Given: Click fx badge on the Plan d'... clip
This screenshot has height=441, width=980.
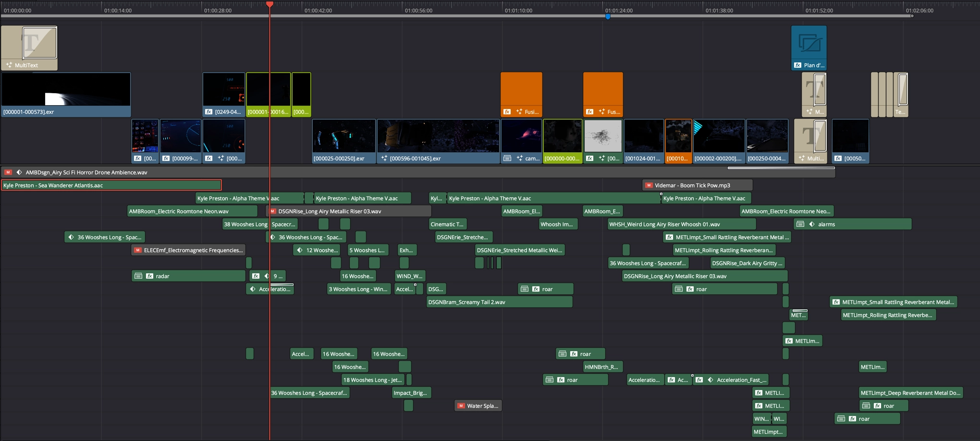Looking at the screenshot, I should click(x=797, y=65).
